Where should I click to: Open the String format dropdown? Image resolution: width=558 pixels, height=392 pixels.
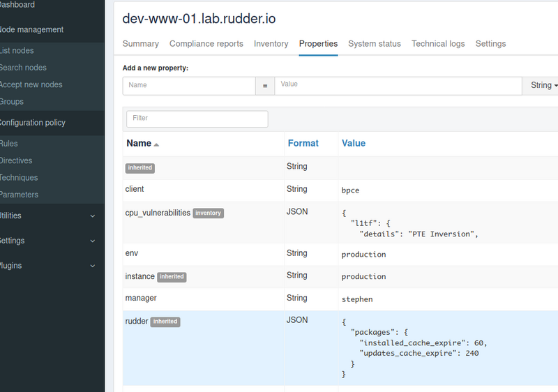tap(541, 85)
